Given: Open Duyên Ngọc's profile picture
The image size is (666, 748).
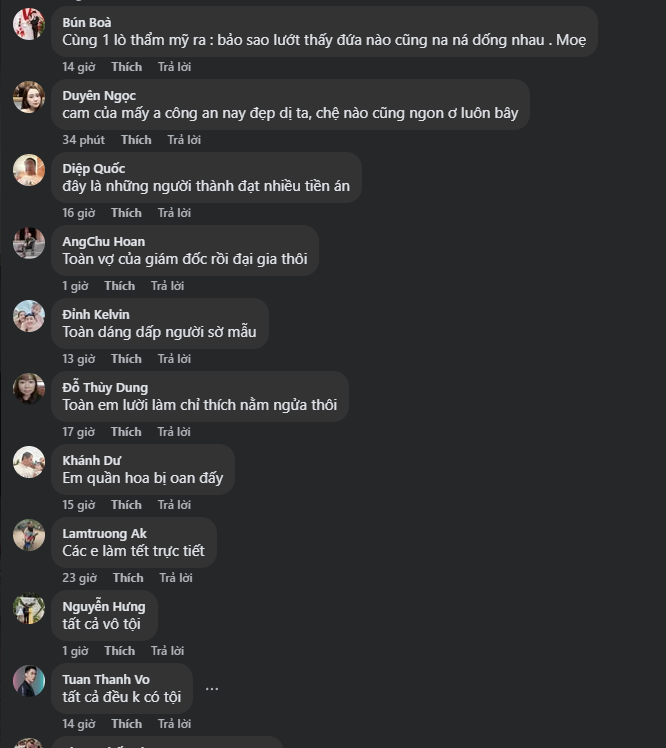Looking at the screenshot, I should (29, 97).
